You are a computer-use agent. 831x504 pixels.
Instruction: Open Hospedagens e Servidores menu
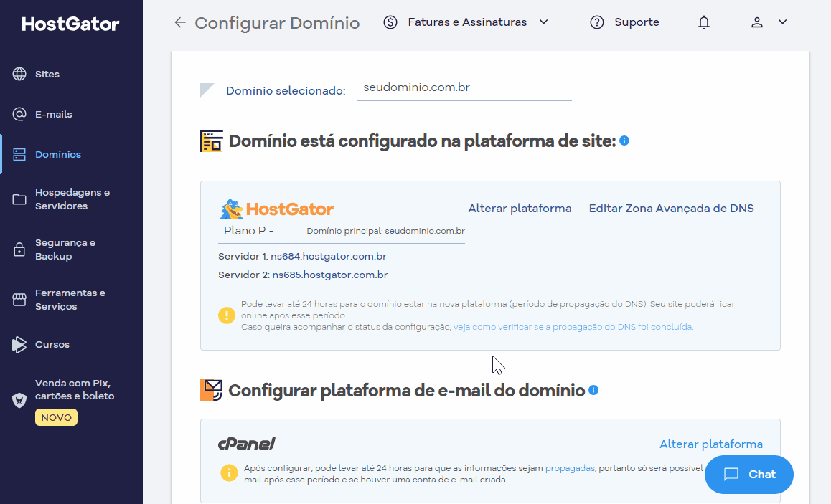[x=71, y=199]
